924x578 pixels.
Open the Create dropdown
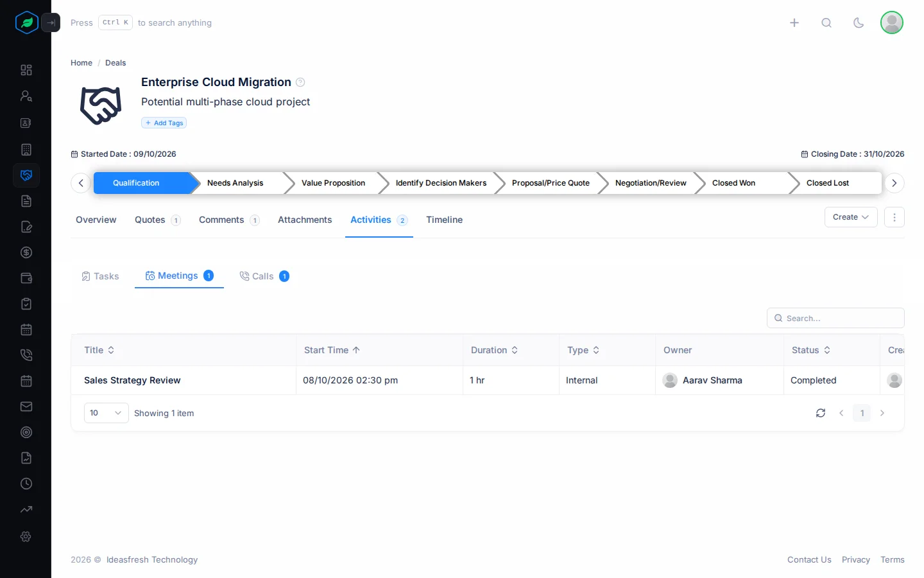(851, 217)
